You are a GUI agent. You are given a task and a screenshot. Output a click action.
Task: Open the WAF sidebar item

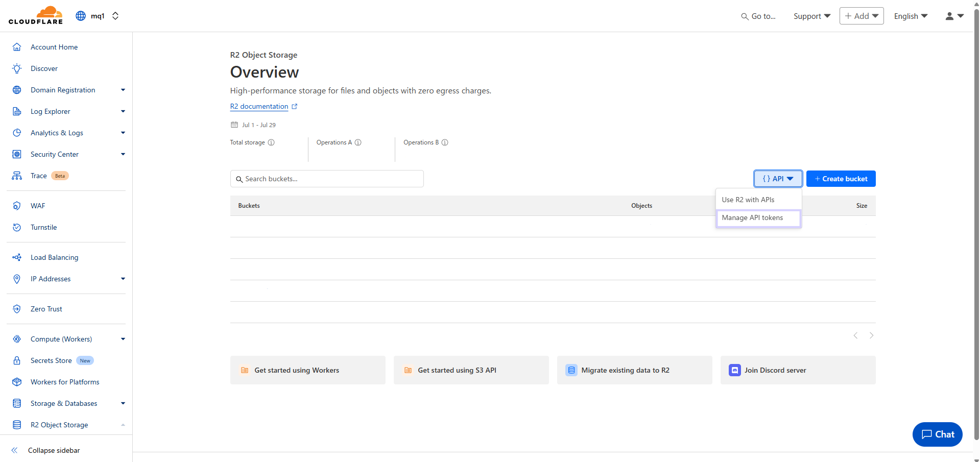[x=38, y=206]
